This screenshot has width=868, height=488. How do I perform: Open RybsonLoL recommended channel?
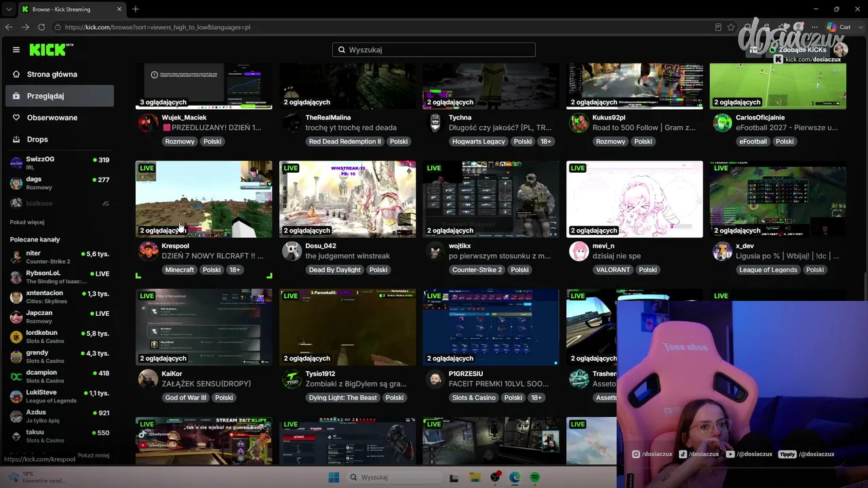click(60, 277)
